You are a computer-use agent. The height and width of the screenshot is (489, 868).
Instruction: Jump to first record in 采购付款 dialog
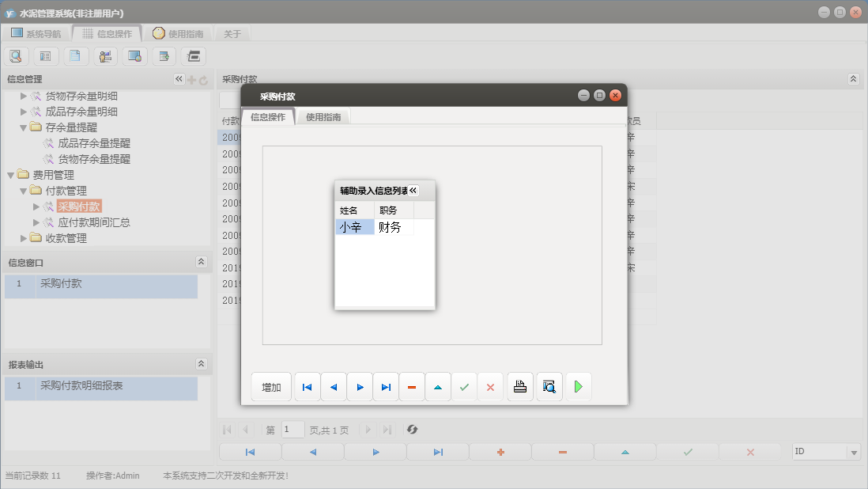[307, 387]
